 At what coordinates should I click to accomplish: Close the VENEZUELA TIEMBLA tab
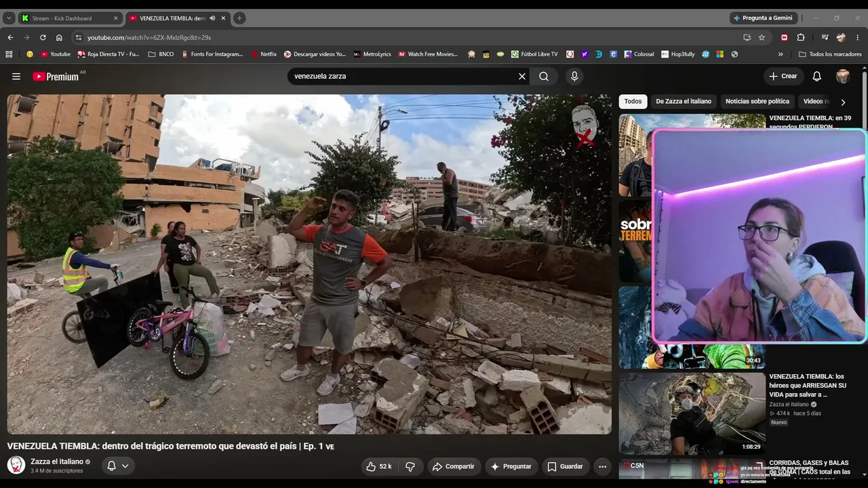point(223,18)
